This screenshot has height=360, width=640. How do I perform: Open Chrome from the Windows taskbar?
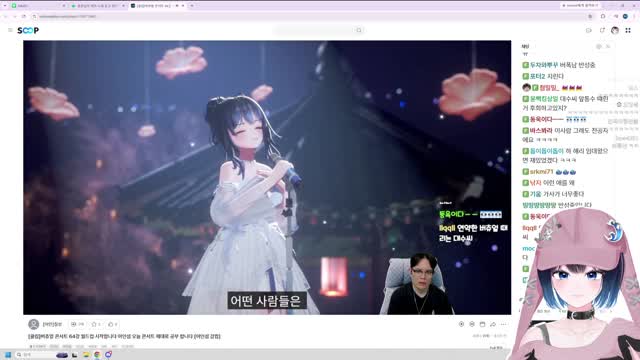pos(97,355)
